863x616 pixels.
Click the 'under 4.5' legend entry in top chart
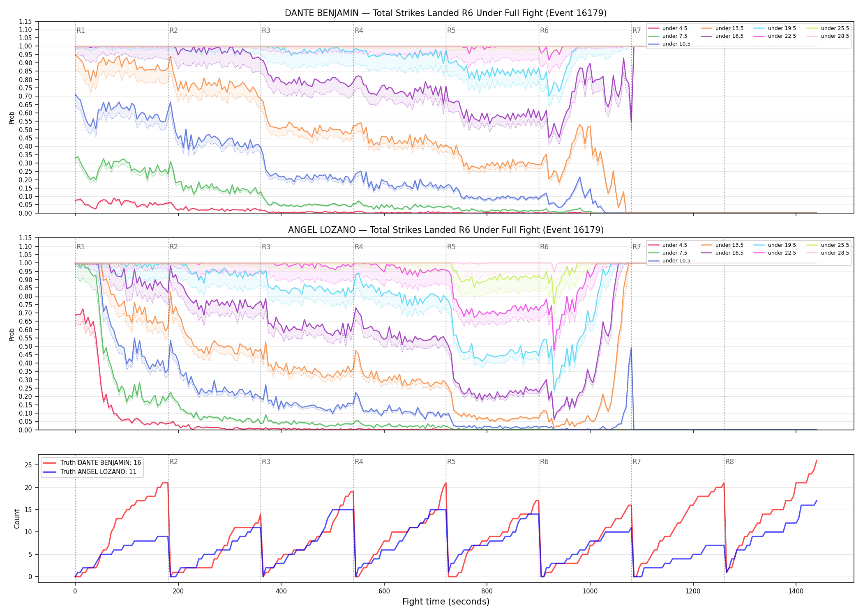(x=668, y=28)
